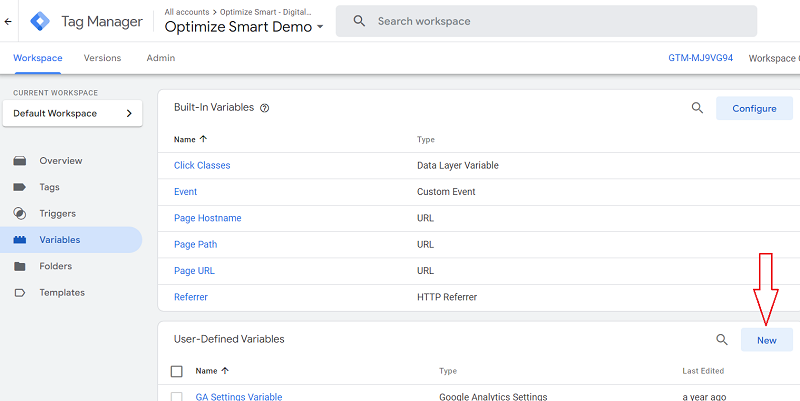800x401 pixels.
Task: Click the Overview briefcase icon
Action: tap(20, 161)
